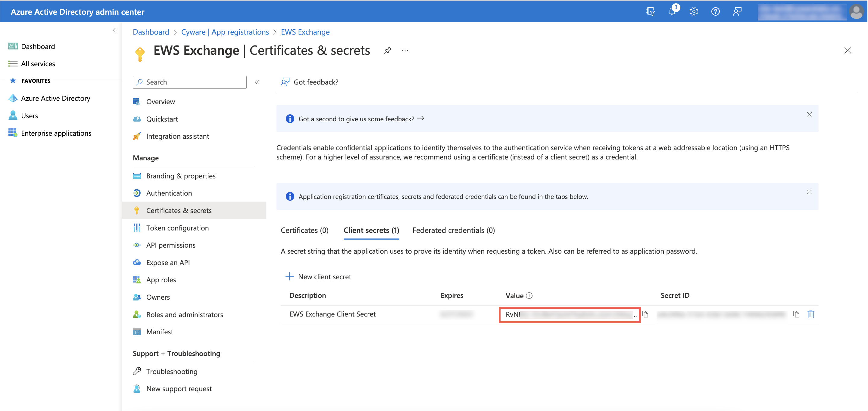
Task: Delete the EWS Exchange Client Secret
Action: [810, 314]
